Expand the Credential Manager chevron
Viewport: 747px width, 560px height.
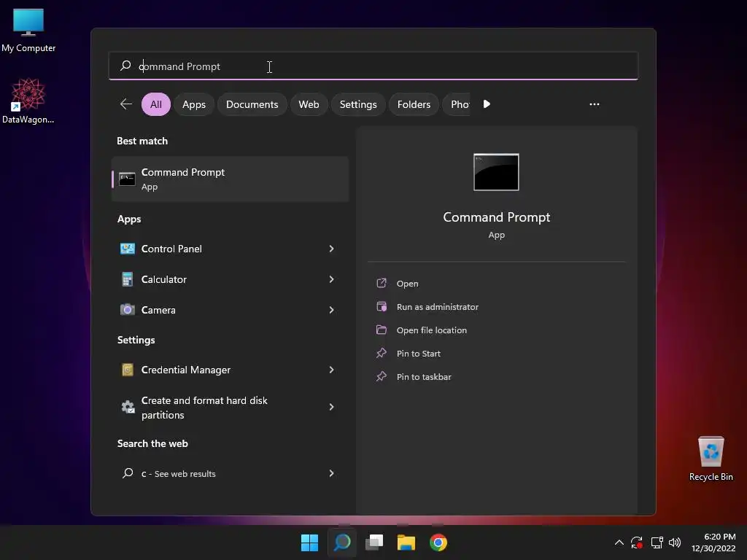(x=332, y=370)
